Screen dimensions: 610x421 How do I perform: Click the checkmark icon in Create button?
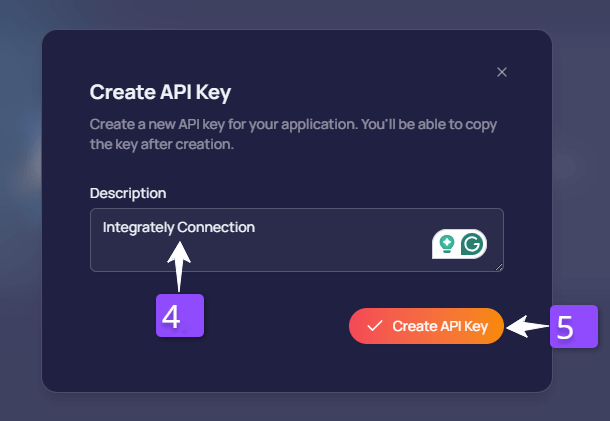[x=375, y=326]
